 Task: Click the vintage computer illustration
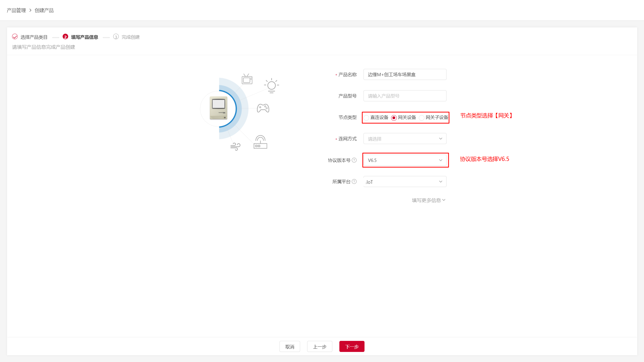(218, 108)
